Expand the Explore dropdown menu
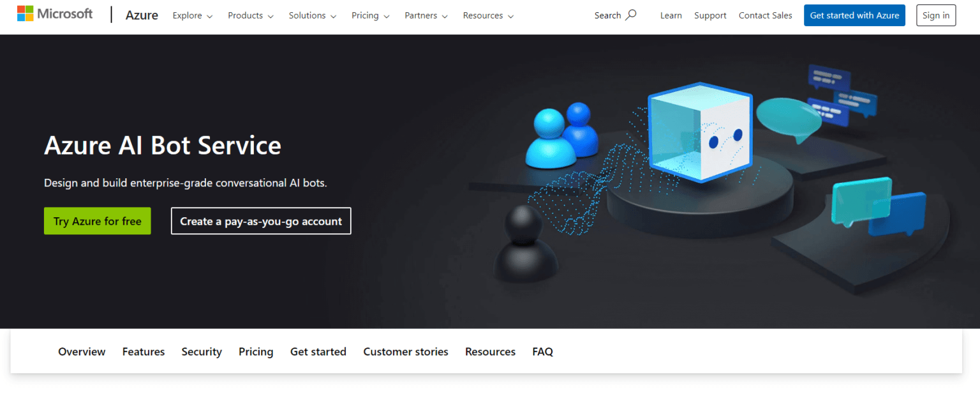The height and width of the screenshot is (405, 980). pos(193,15)
